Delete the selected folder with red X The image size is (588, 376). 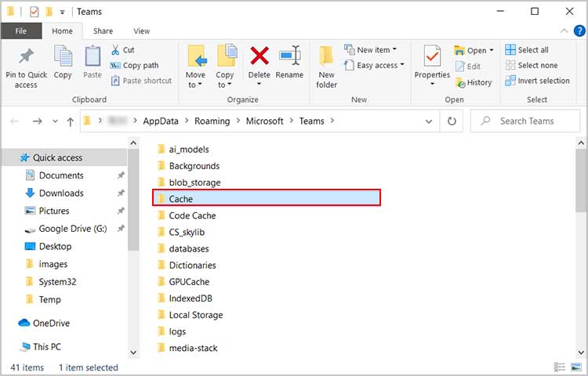[x=260, y=56]
